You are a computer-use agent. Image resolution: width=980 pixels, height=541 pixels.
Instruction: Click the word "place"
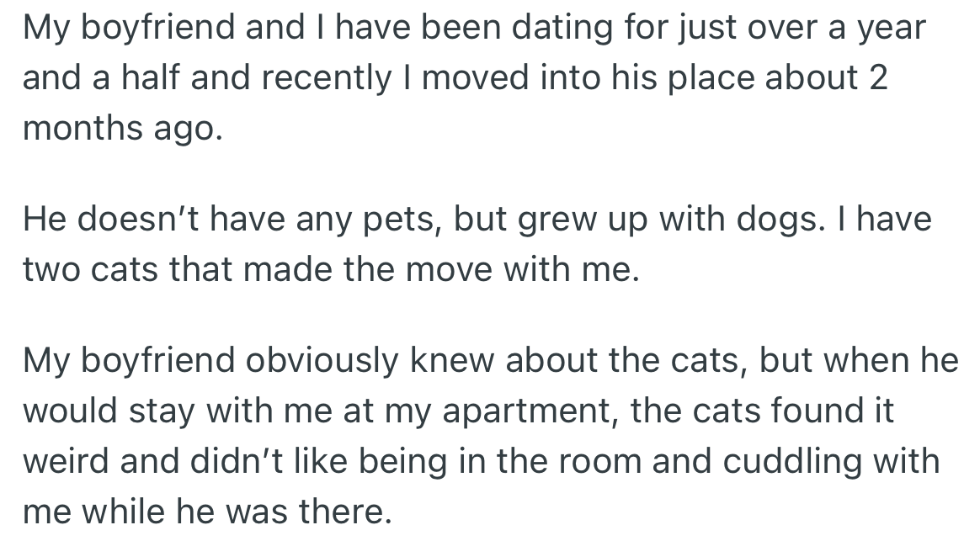point(693,78)
